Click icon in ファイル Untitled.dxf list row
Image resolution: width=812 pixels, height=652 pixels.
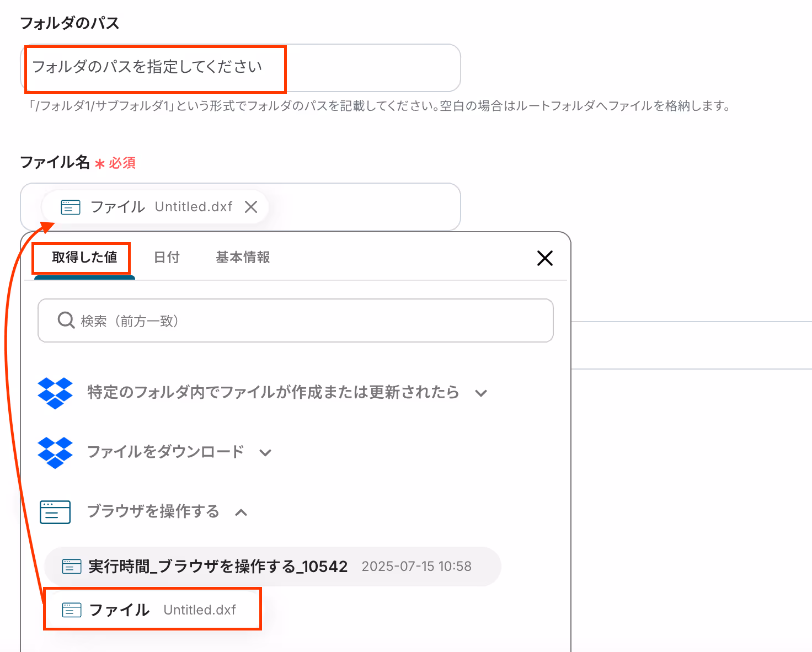[72, 610]
